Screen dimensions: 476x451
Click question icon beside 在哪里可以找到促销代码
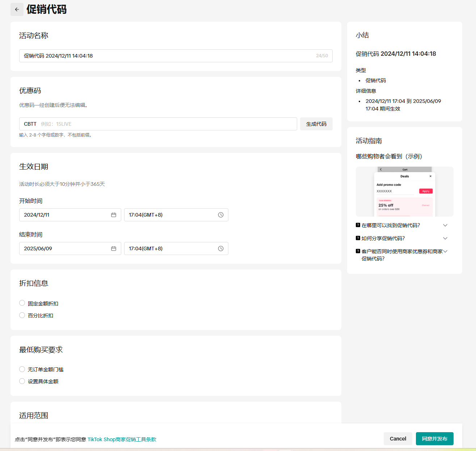(358, 225)
